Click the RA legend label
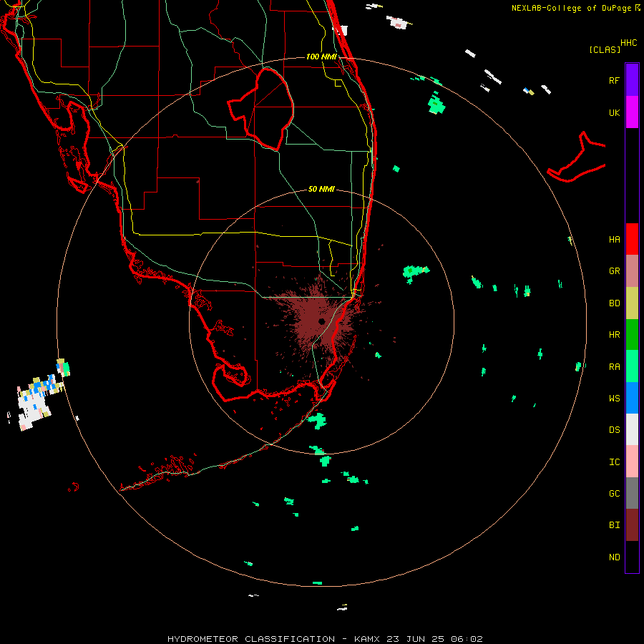The image size is (644, 644). click(614, 367)
